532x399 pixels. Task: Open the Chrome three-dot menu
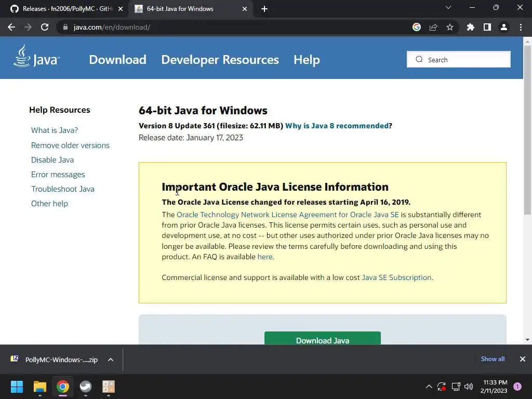521,27
